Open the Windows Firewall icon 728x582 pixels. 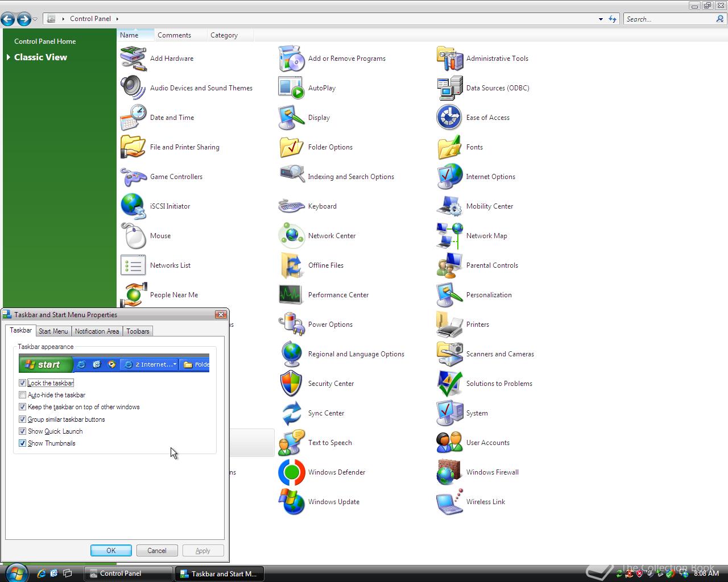pyautogui.click(x=450, y=472)
